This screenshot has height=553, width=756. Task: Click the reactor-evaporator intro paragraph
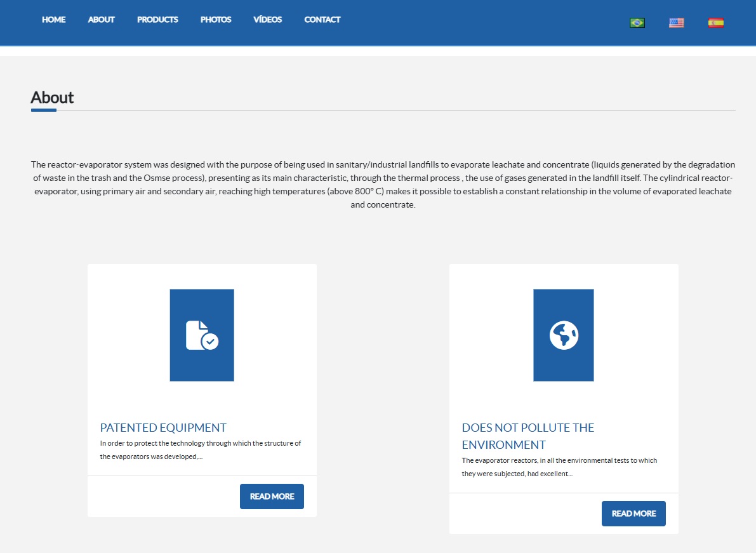[x=383, y=185]
